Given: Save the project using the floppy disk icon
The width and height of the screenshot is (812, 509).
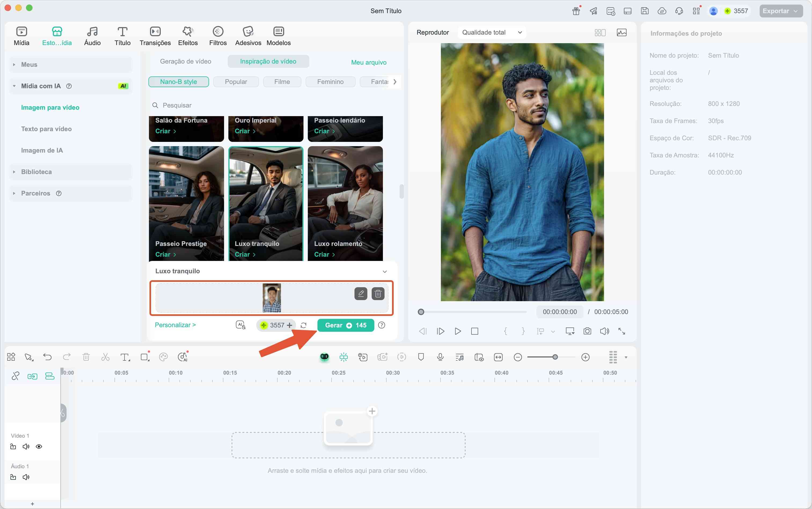Looking at the screenshot, I should (644, 11).
